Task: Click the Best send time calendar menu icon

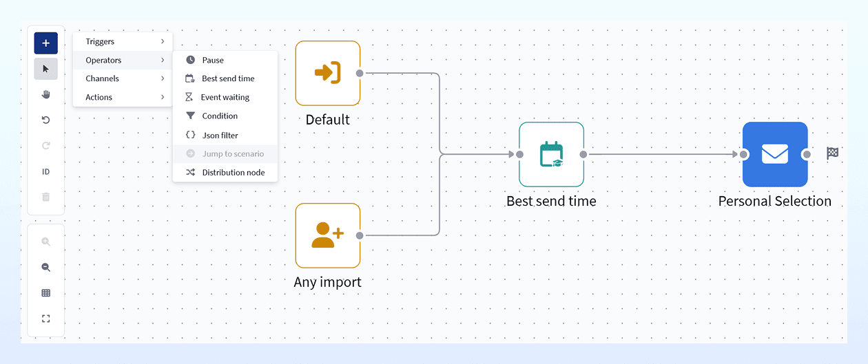Action: tap(190, 78)
